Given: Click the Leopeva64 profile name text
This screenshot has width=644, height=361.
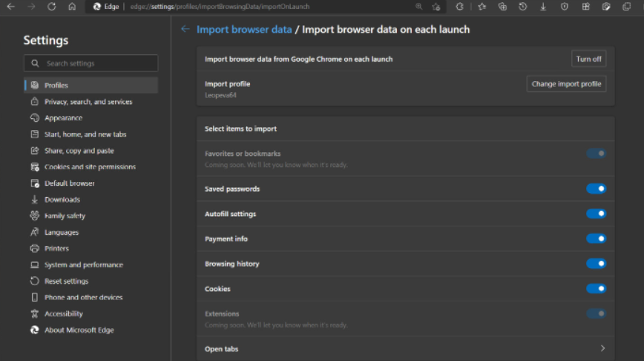Looking at the screenshot, I should coord(220,95).
